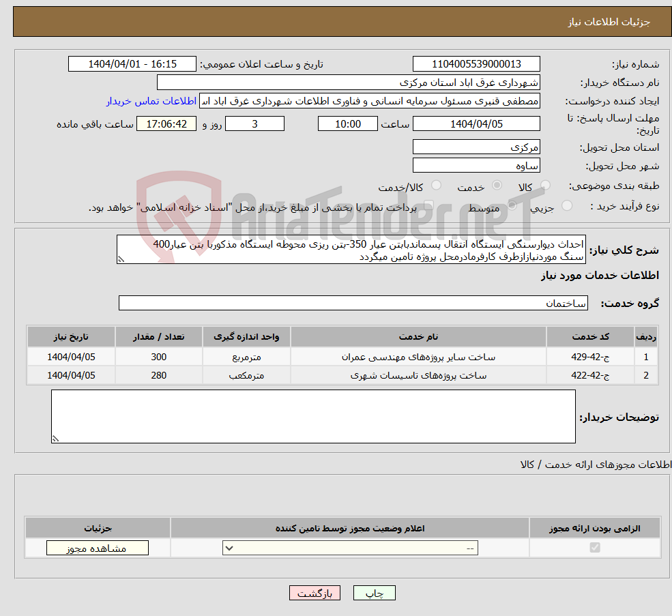
Task: Click the نام خدمت column header
Action: [x=418, y=337]
